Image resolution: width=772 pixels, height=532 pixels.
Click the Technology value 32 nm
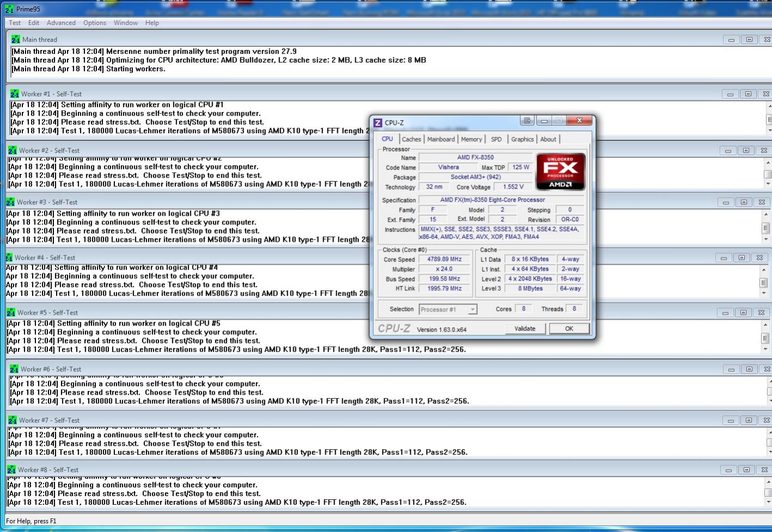point(434,187)
